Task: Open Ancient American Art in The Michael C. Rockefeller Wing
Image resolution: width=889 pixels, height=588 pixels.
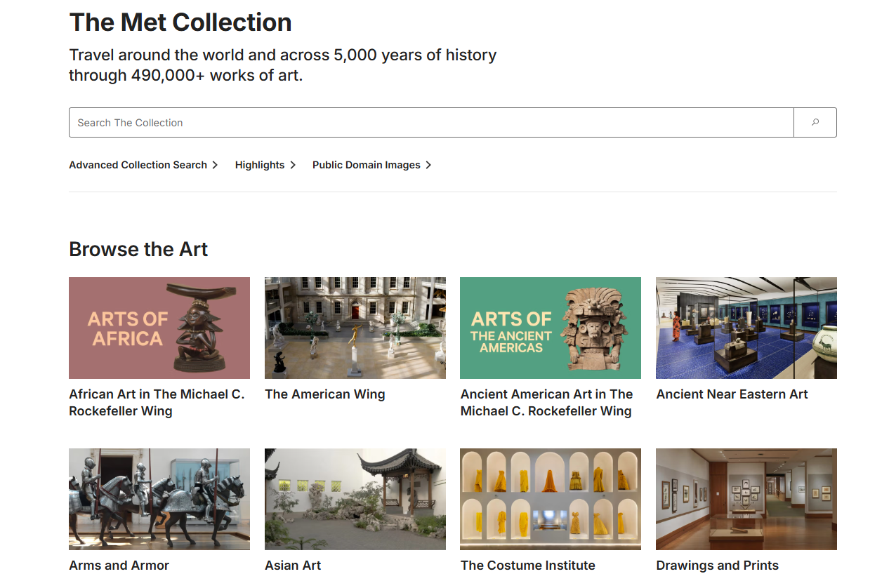Action: coord(547,403)
